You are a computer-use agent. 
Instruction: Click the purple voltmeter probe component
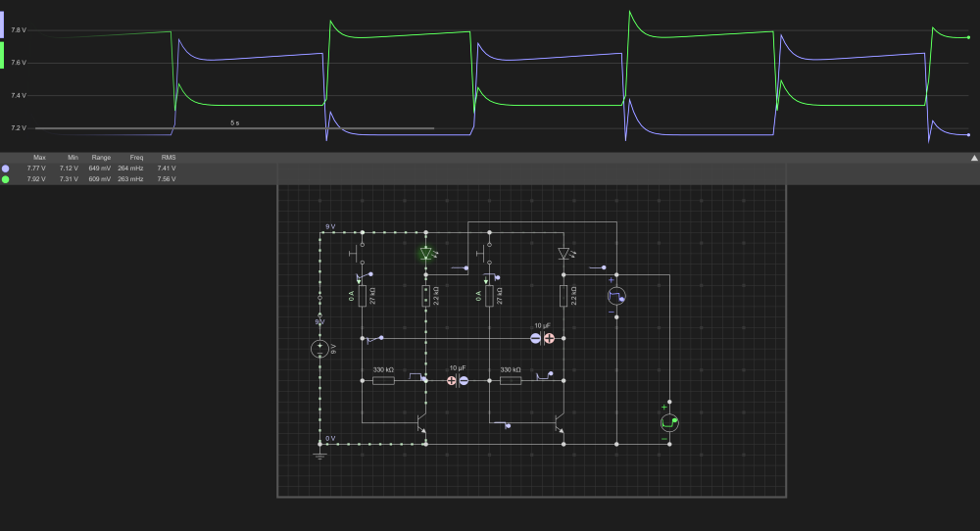pos(616,295)
